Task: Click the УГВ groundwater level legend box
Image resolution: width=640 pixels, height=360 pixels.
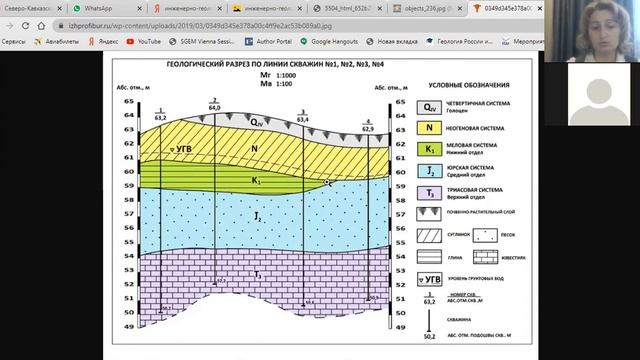Action: [429, 280]
